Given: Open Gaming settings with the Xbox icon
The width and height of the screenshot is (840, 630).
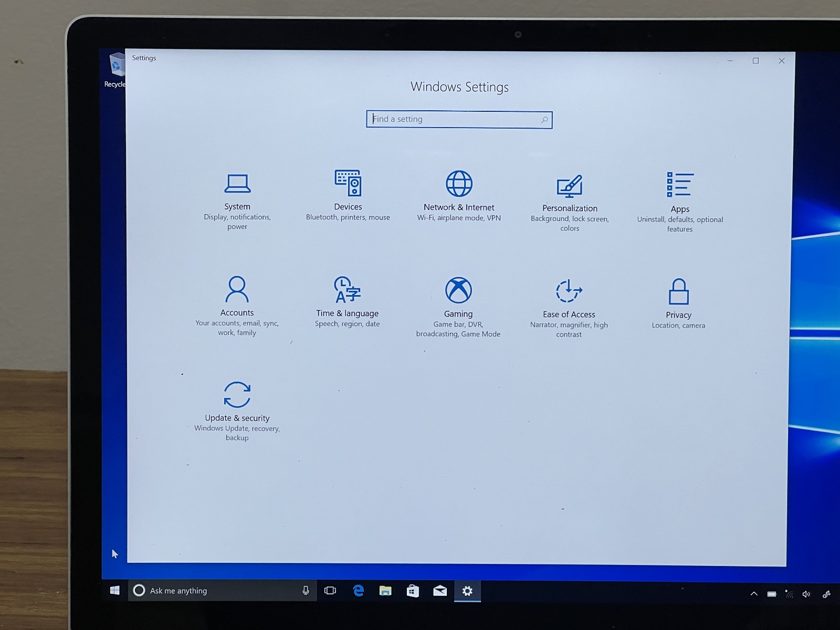Looking at the screenshot, I should click(458, 307).
